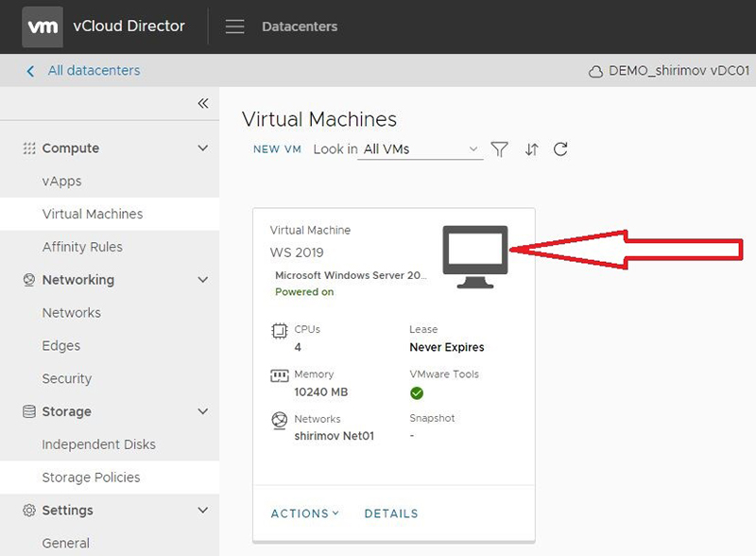Screen dimensions: 756x556
Task: Select Storage Policies in the sidebar
Action: coord(91,478)
